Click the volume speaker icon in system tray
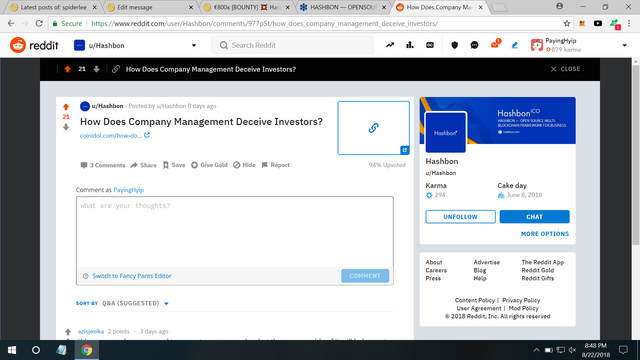This screenshot has width=640, height=360. tap(572, 350)
